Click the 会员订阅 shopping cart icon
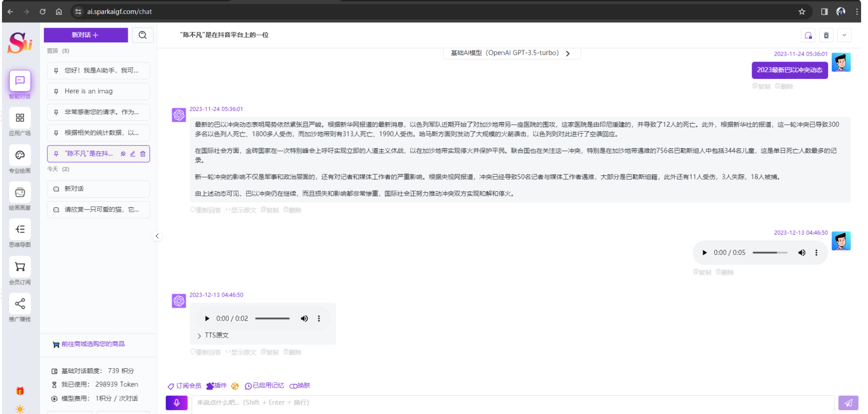The width and height of the screenshot is (868, 414). point(20,267)
